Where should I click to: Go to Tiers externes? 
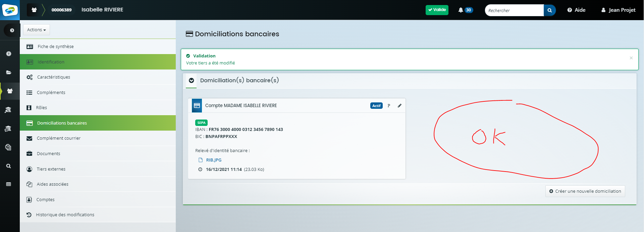tap(98, 169)
